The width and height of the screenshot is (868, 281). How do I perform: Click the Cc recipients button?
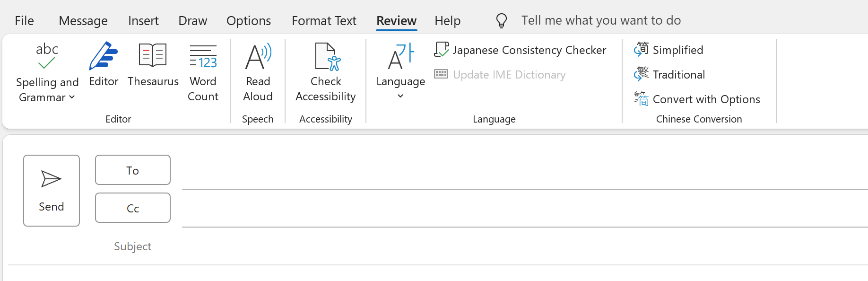tap(133, 208)
